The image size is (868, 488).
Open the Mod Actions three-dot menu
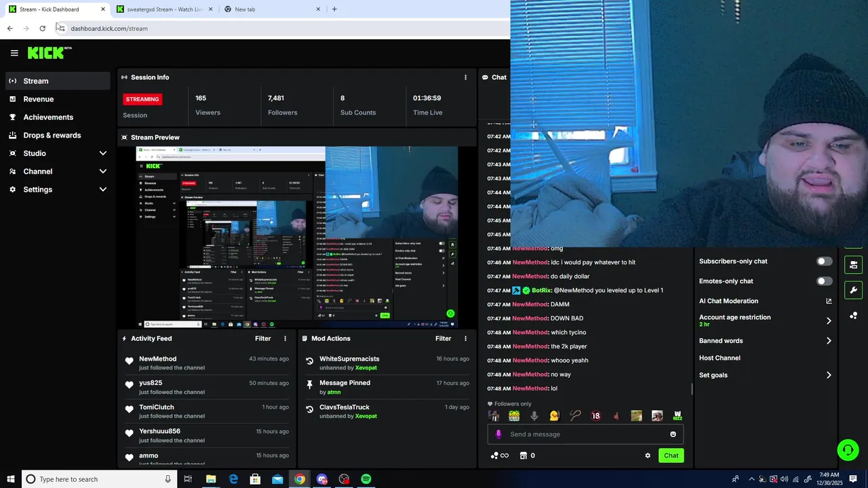point(465,338)
